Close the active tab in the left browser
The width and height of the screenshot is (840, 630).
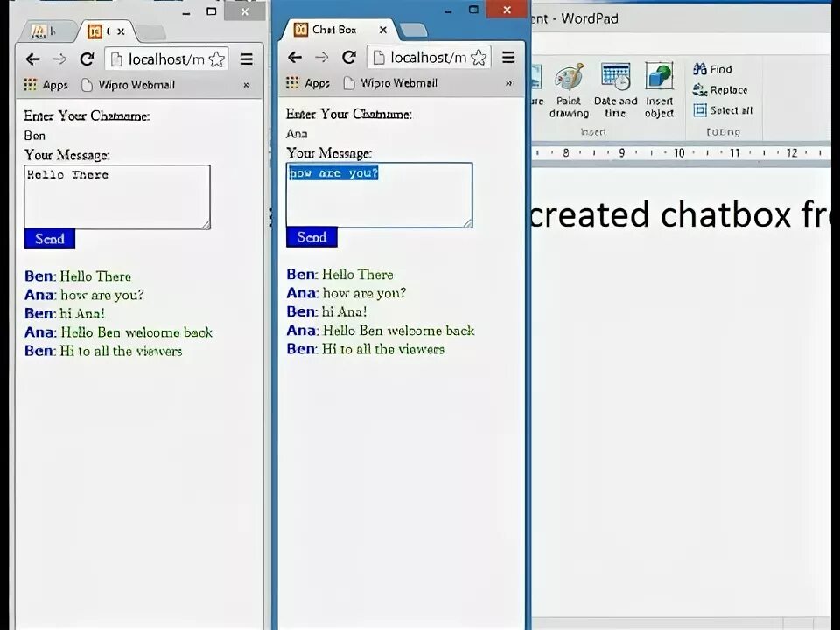click(121, 31)
